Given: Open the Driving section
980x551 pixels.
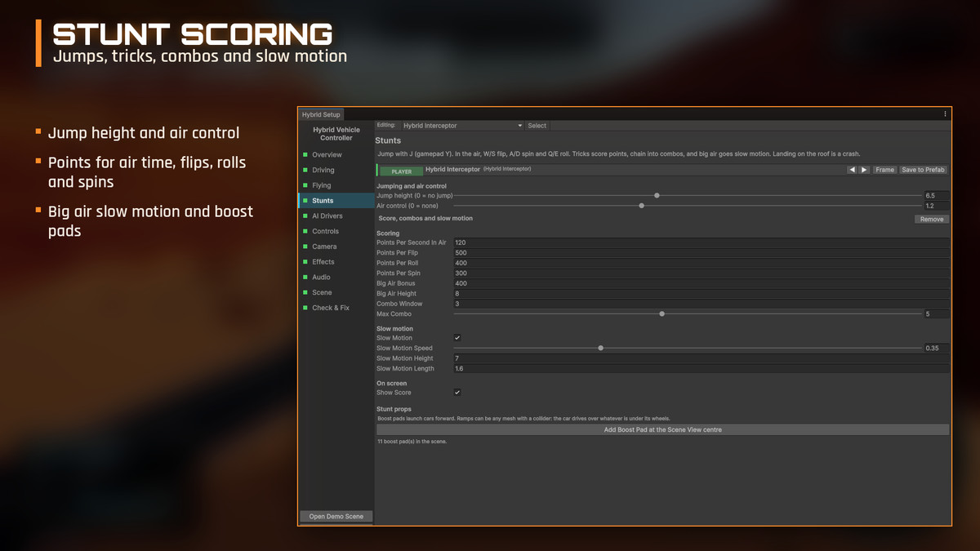Looking at the screenshot, I should pyautogui.click(x=336, y=170).
